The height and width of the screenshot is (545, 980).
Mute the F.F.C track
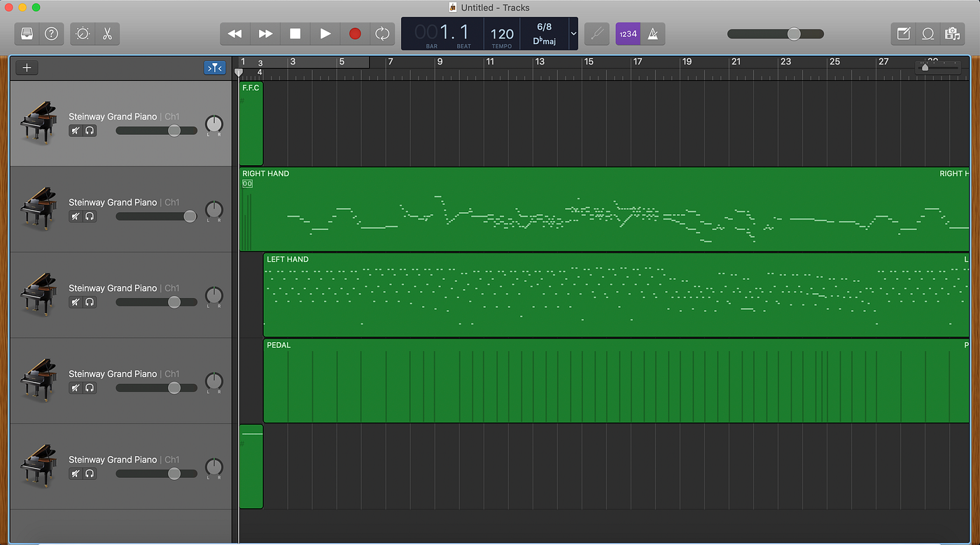[x=76, y=131]
